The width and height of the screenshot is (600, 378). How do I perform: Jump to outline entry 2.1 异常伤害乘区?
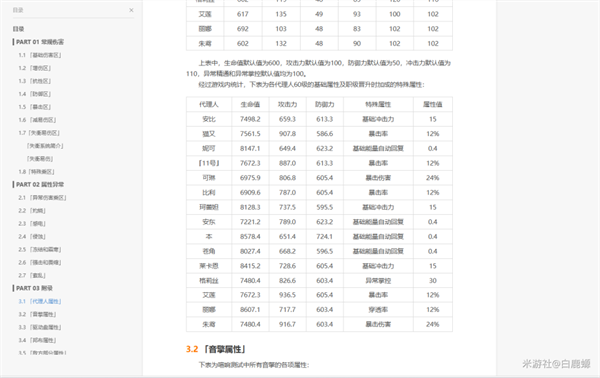click(x=42, y=198)
